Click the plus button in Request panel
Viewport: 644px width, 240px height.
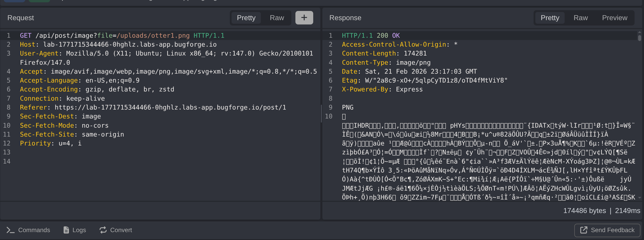(x=304, y=18)
